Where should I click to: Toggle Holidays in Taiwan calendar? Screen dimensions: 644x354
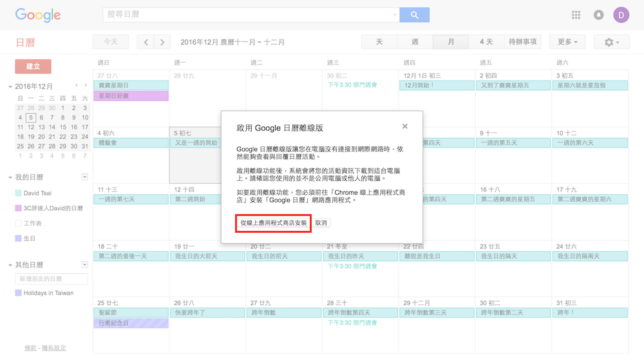[18, 293]
